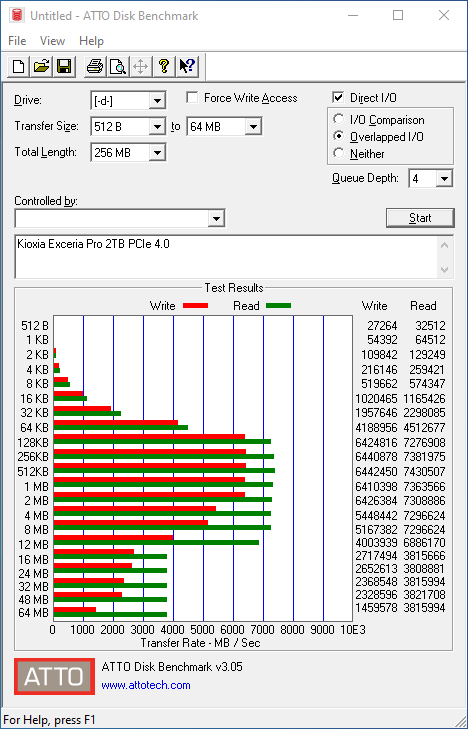The image size is (468, 729).
Task: Open the minimum Transfer Size dropdown 512 B
Action: [x=158, y=126]
